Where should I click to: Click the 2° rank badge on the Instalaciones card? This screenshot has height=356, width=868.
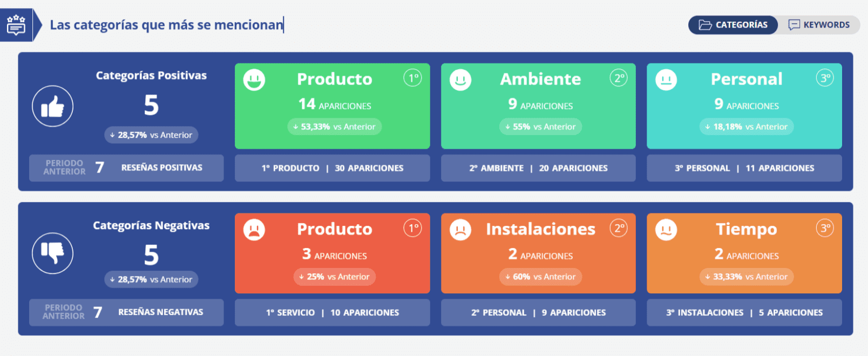click(620, 228)
